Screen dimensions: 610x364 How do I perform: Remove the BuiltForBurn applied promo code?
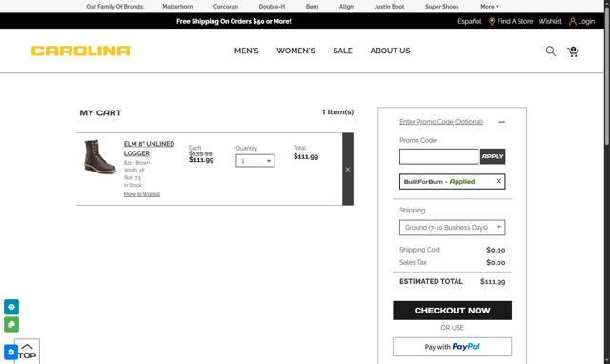pyautogui.click(x=498, y=181)
